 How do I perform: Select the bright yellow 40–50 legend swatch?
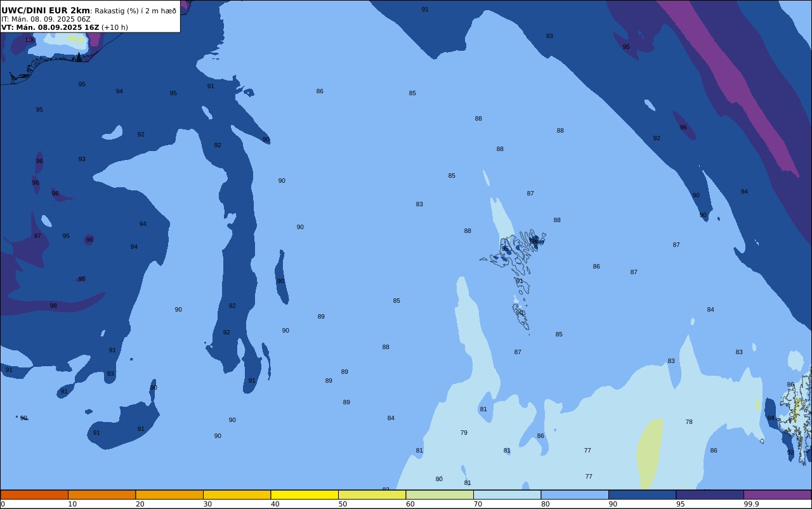[x=304, y=494]
